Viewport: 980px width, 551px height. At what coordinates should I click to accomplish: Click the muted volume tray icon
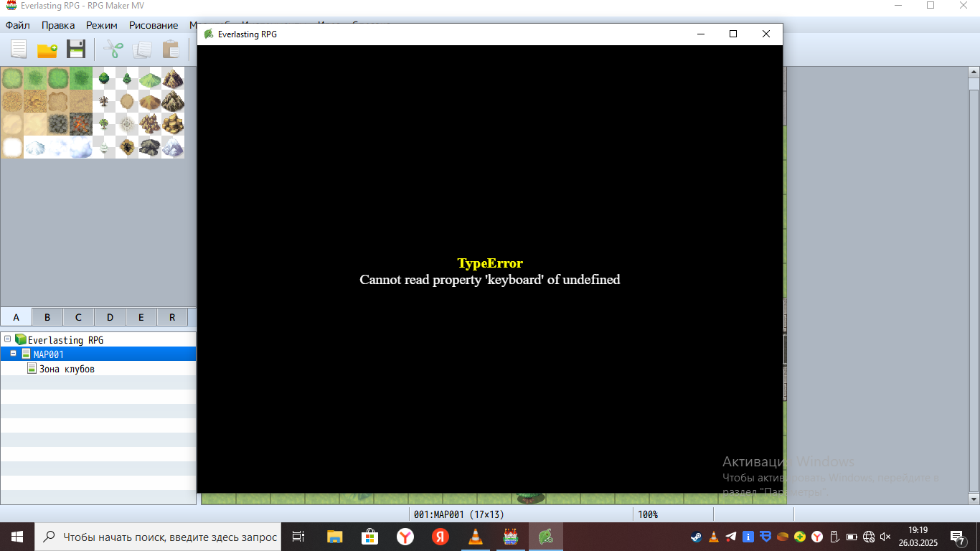click(x=885, y=537)
